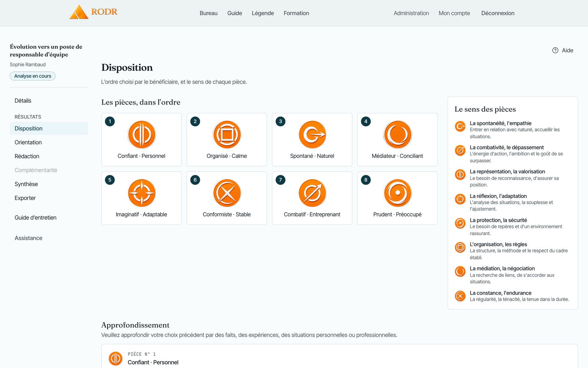This screenshot has height=368, width=588.
Task: Click the combativité, dépassement legend icon
Action: (460, 151)
